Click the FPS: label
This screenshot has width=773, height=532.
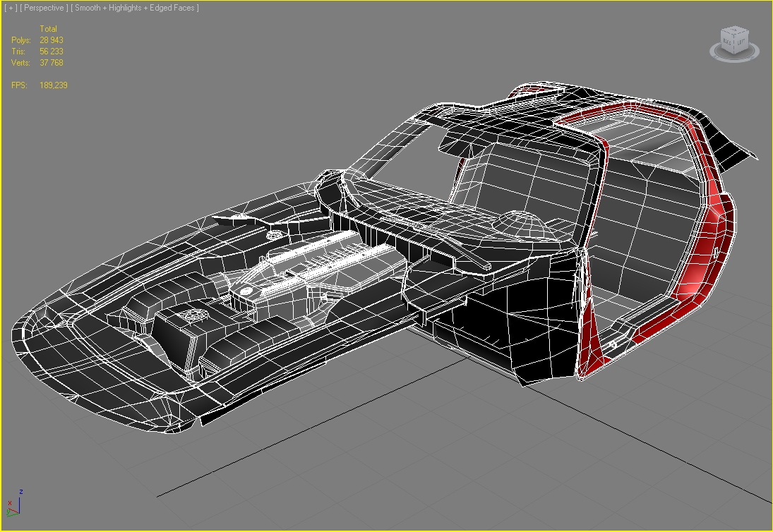point(19,85)
